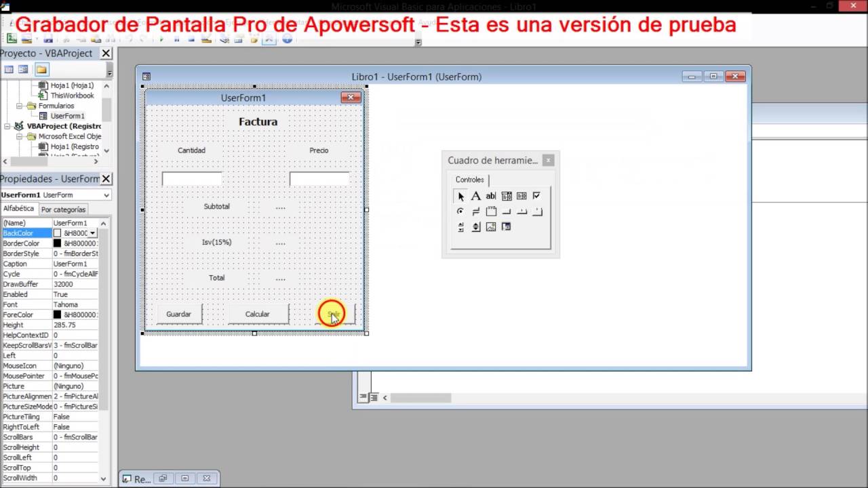Click the ForeColor black color swatch
Image resolution: width=868 pixels, height=488 pixels.
click(58, 315)
